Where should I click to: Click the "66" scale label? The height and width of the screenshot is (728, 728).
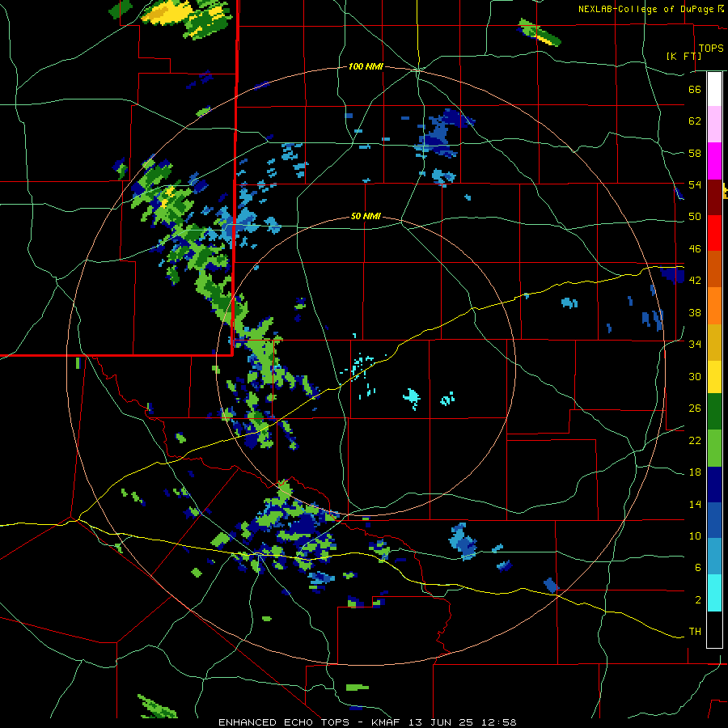click(695, 89)
